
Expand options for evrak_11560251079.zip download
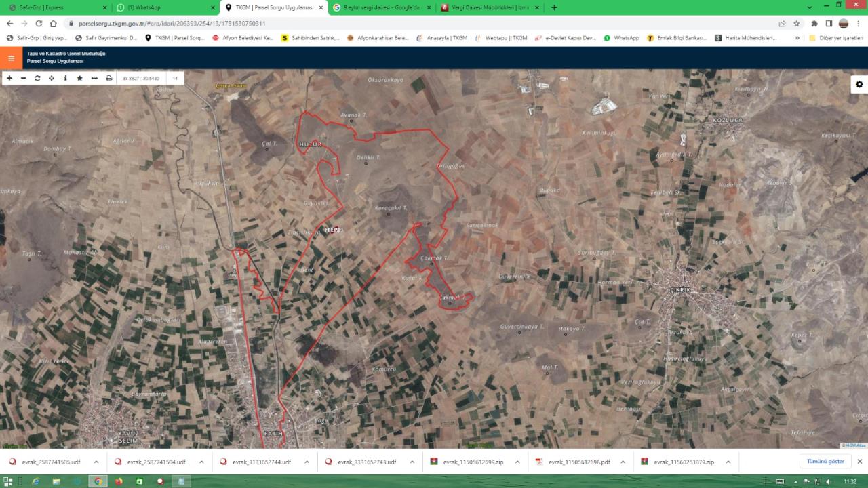coord(728,462)
